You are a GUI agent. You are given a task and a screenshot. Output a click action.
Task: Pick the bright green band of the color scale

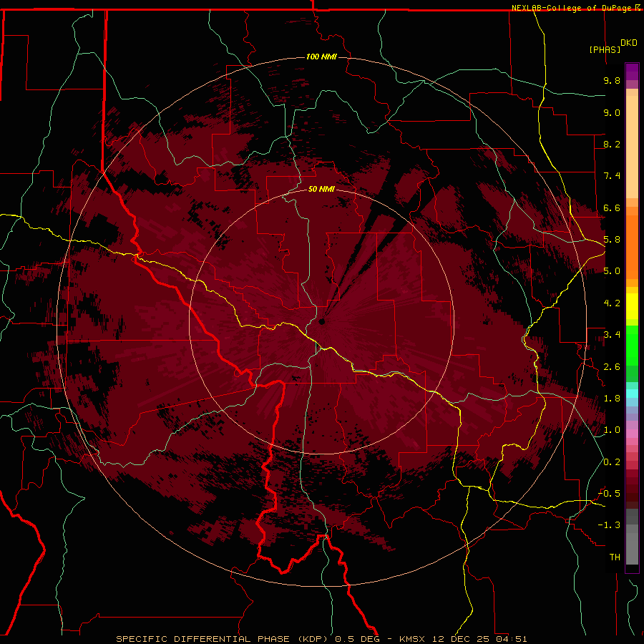(x=632, y=345)
